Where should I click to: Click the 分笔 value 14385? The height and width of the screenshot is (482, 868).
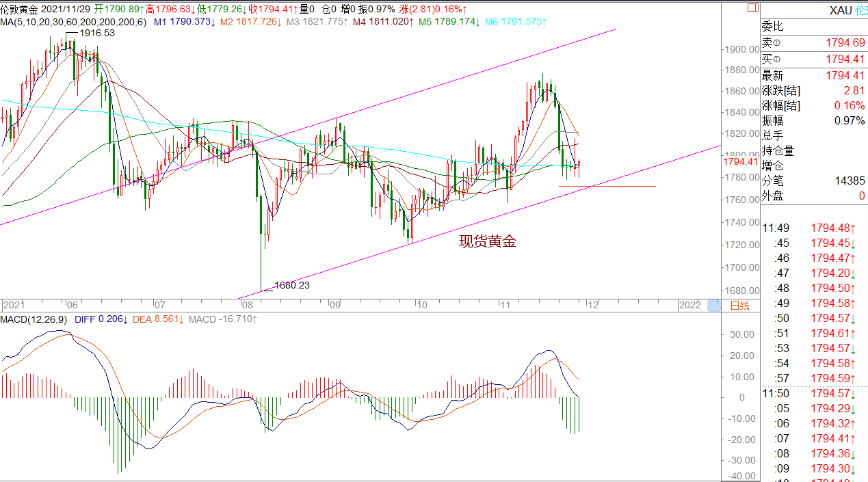click(849, 181)
